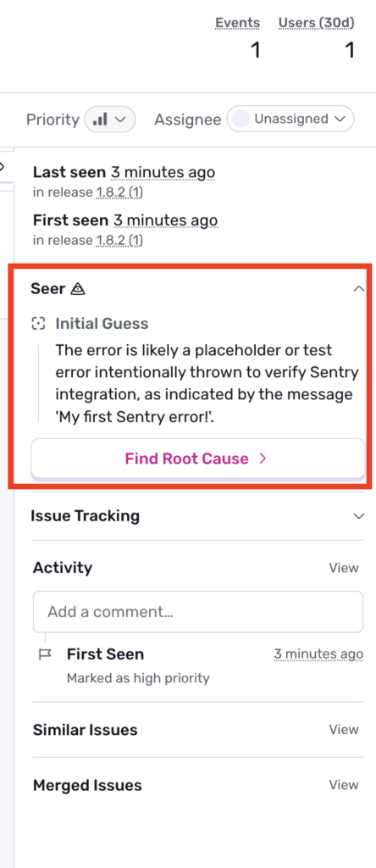The height and width of the screenshot is (868, 376).
Task: Click the activity 3 minutes ago timestamp
Action: tap(318, 654)
